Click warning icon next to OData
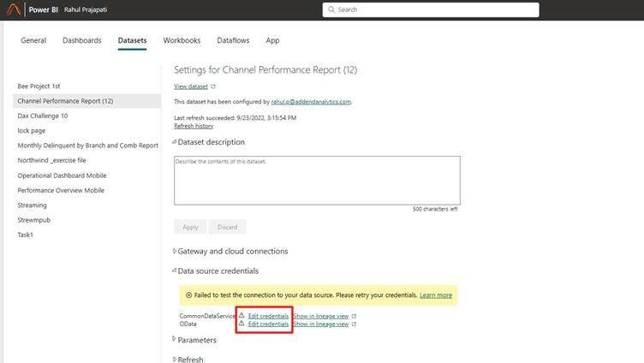 [x=241, y=324]
